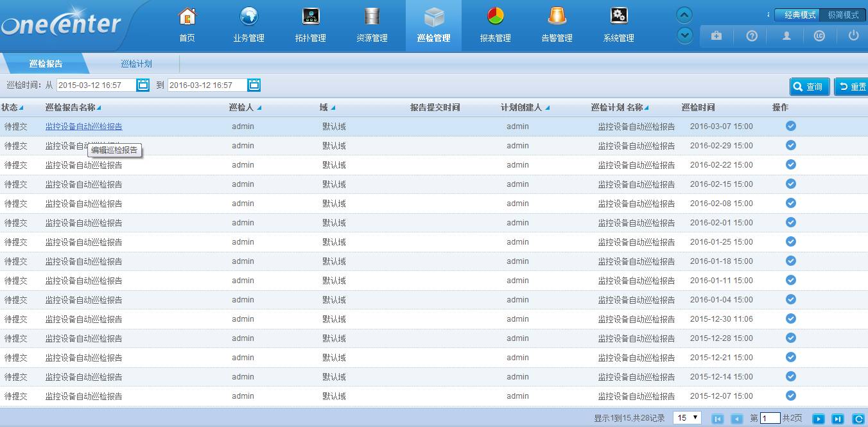The width and height of the screenshot is (868, 427).
Task: Click the power logout icon
Action: (854, 36)
